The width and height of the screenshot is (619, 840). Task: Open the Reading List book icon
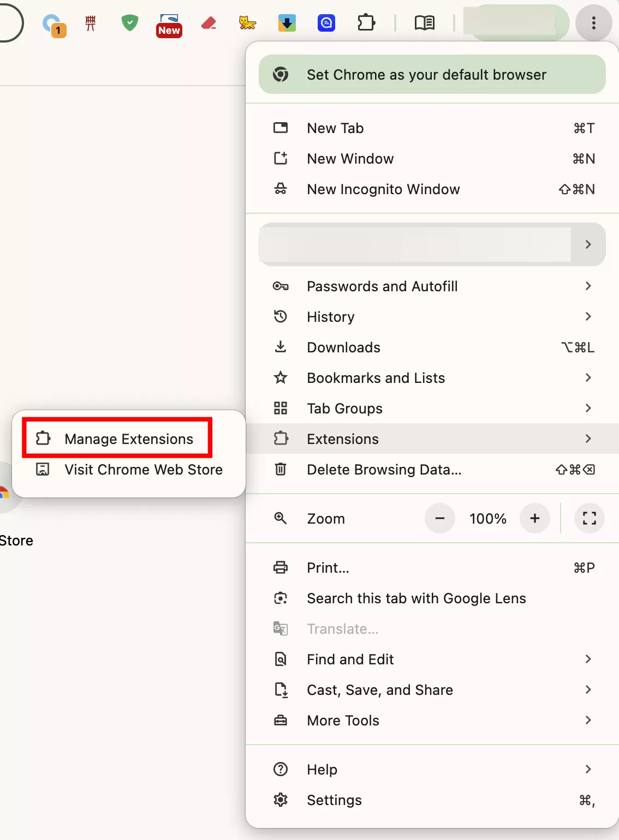point(424,23)
